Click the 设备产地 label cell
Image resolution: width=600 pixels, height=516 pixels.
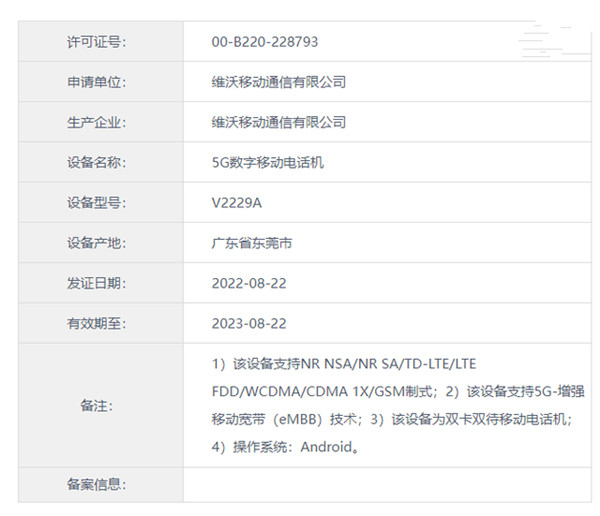97,243
